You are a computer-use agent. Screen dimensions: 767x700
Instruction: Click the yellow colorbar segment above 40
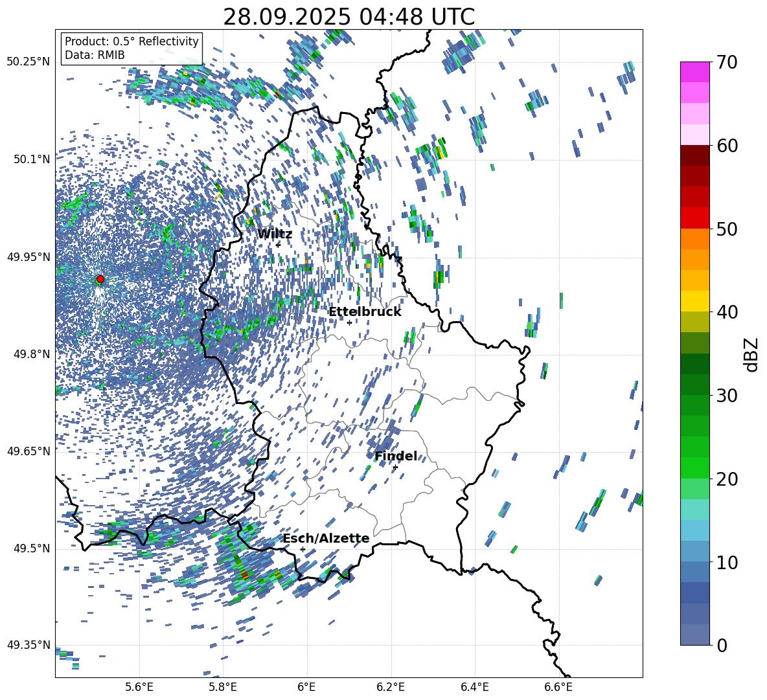695,301
